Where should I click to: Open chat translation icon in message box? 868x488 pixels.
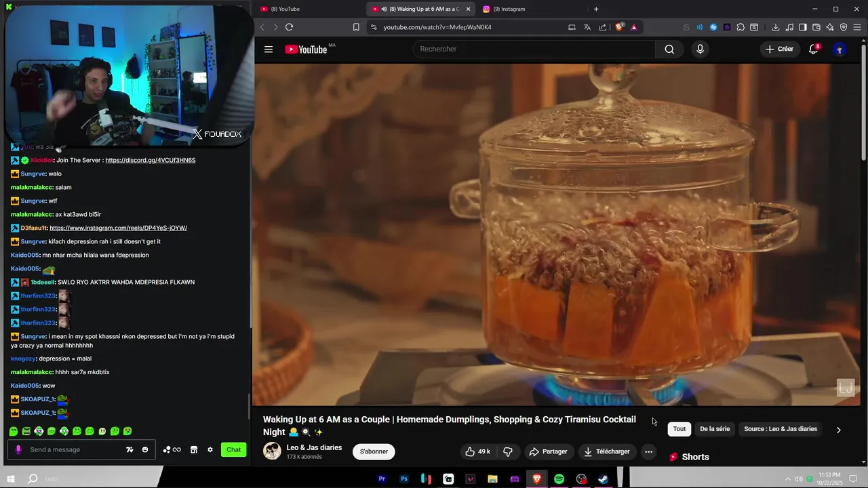point(130,449)
